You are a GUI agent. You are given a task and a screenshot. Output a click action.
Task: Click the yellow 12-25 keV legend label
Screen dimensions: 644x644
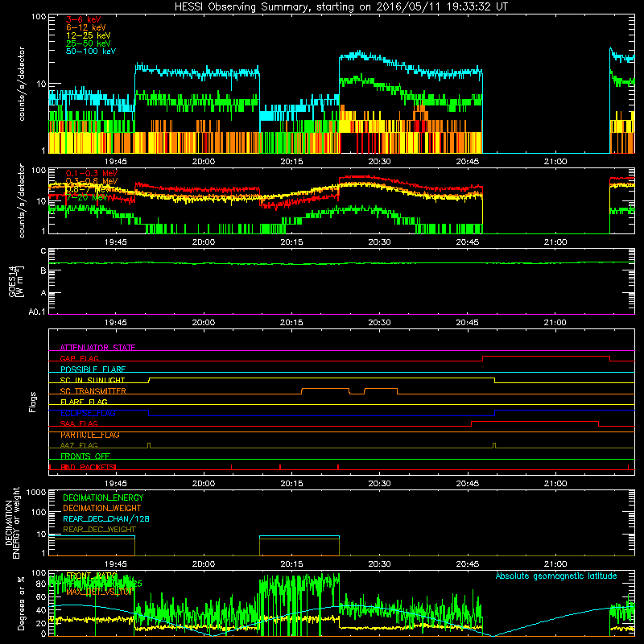click(88, 35)
